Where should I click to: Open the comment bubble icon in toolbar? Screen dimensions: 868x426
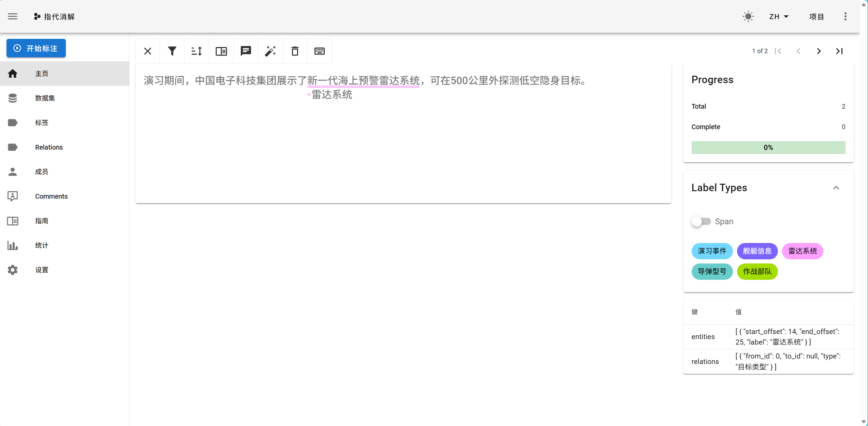(246, 51)
